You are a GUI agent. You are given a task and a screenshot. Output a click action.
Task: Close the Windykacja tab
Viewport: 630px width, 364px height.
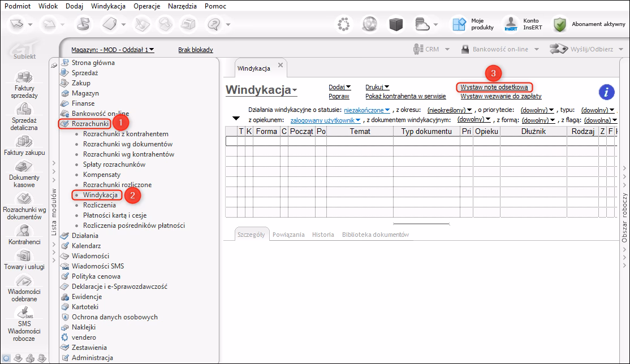point(281,66)
